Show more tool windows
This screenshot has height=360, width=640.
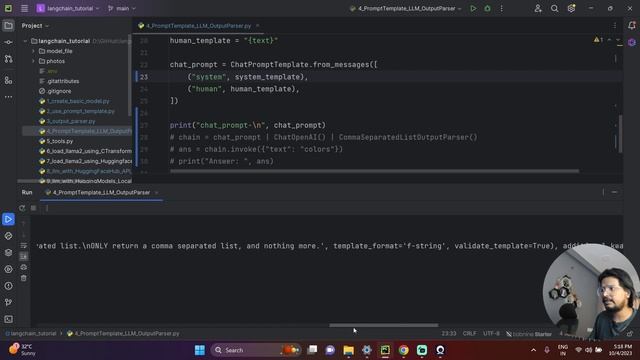(x=8, y=97)
